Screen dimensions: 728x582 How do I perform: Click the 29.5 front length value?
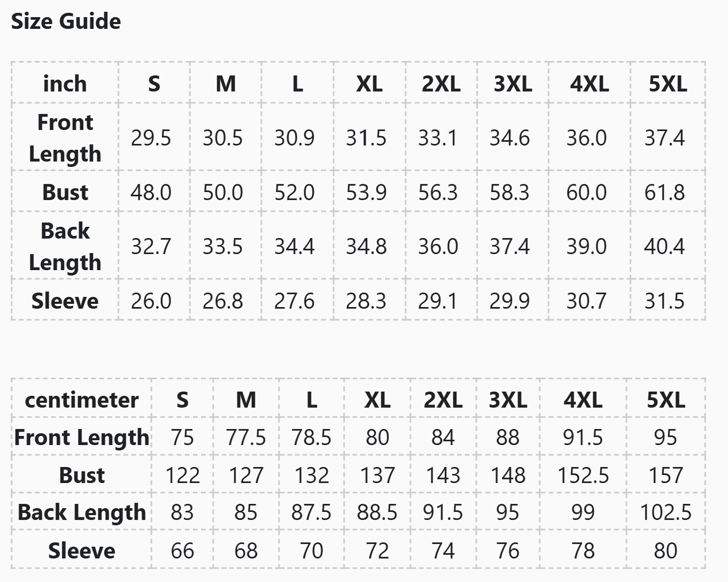(x=151, y=138)
